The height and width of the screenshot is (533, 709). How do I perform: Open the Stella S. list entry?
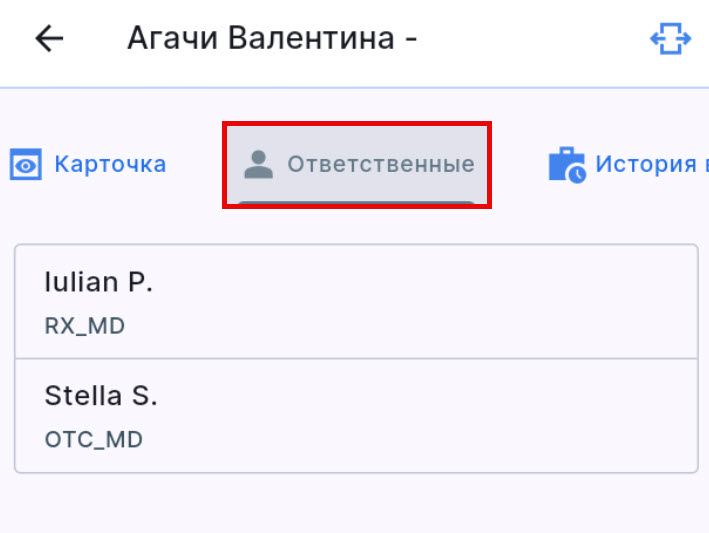pyautogui.click(x=355, y=415)
